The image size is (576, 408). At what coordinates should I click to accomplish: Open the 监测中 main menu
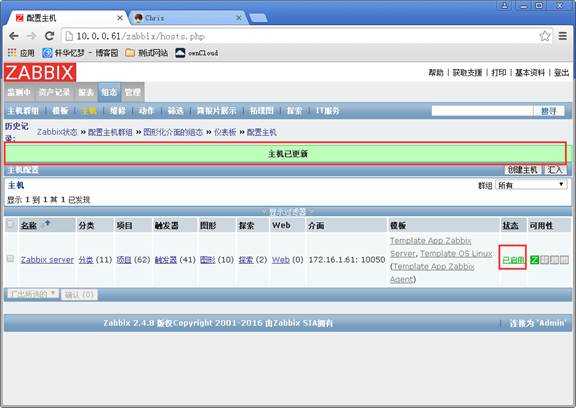click(x=19, y=92)
